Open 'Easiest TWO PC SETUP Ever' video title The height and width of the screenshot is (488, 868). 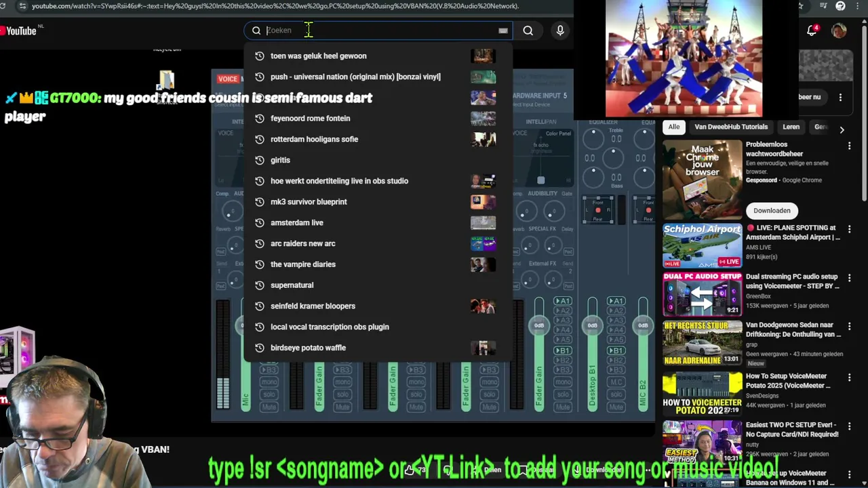(792, 430)
